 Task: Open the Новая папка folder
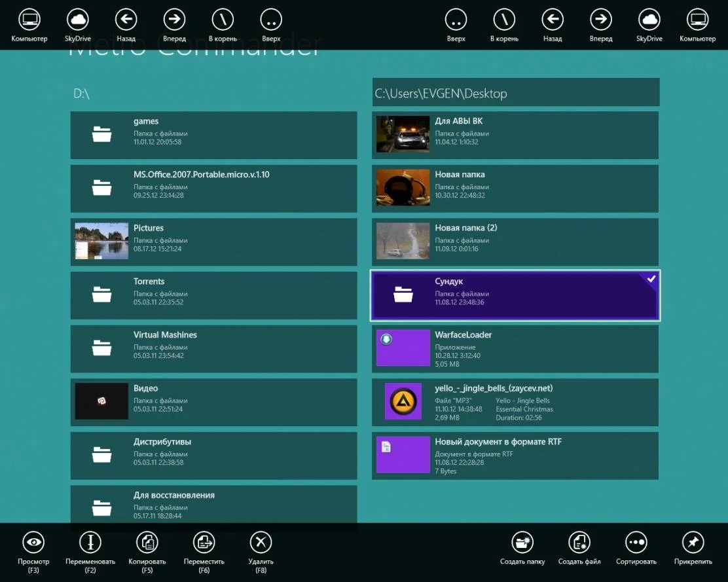515,189
